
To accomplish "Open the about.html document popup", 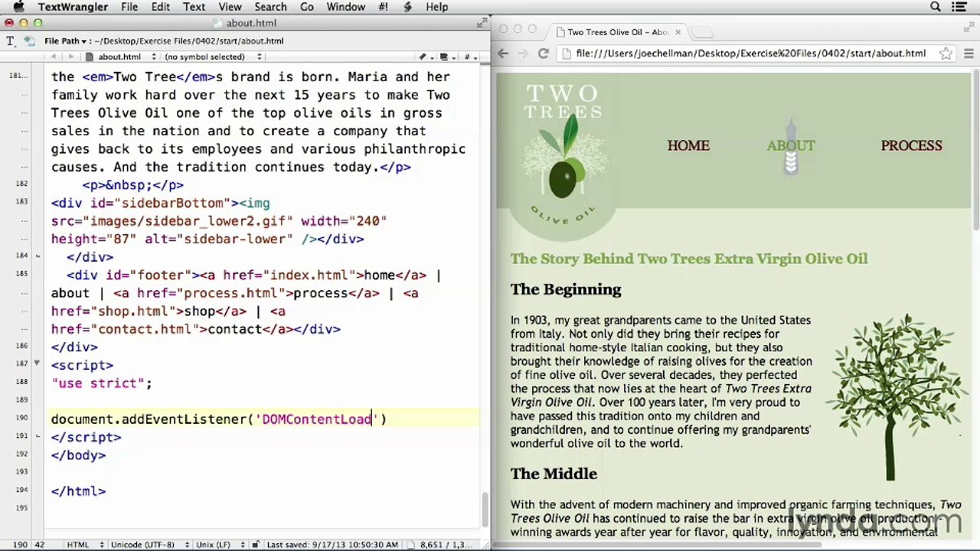I will coord(119,57).
